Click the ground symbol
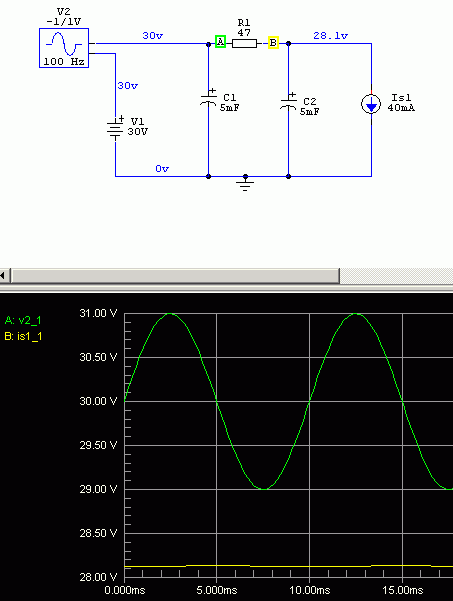Viewport: 453px width, 601px height. pyautogui.click(x=245, y=184)
